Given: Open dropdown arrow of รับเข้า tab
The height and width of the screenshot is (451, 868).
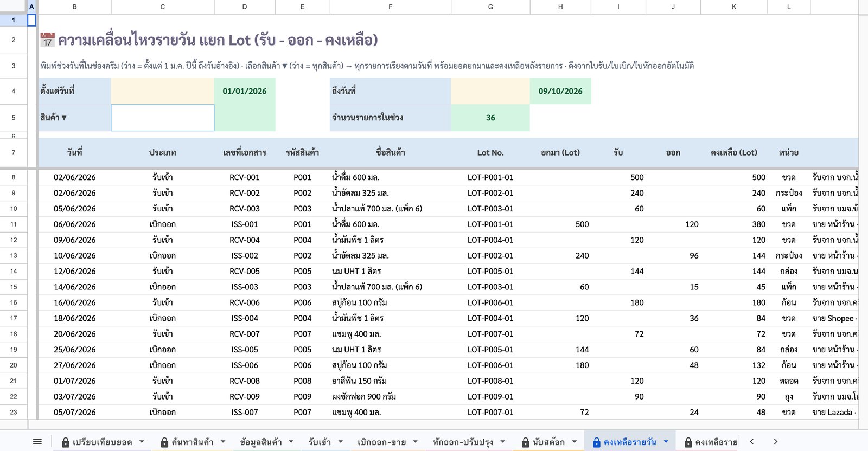Looking at the screenshot, I should click(341, 442).
